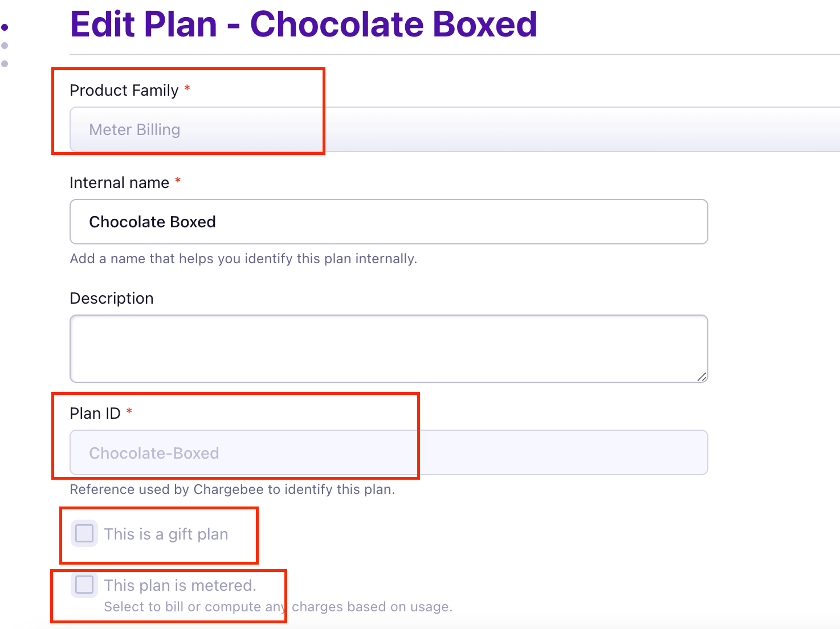Open the Product Family 'Meter Billing' dropdown
840x629 pixels.
tap(454, 130)
